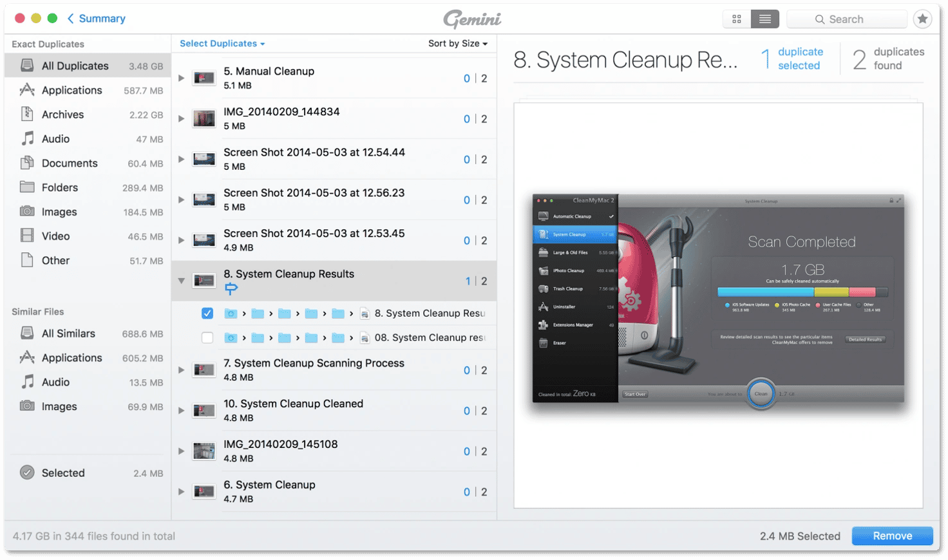Image resolution: width=948 pixels, height=560 pixels.
Task: Open the Selected items list
Action: pos(88,473)
